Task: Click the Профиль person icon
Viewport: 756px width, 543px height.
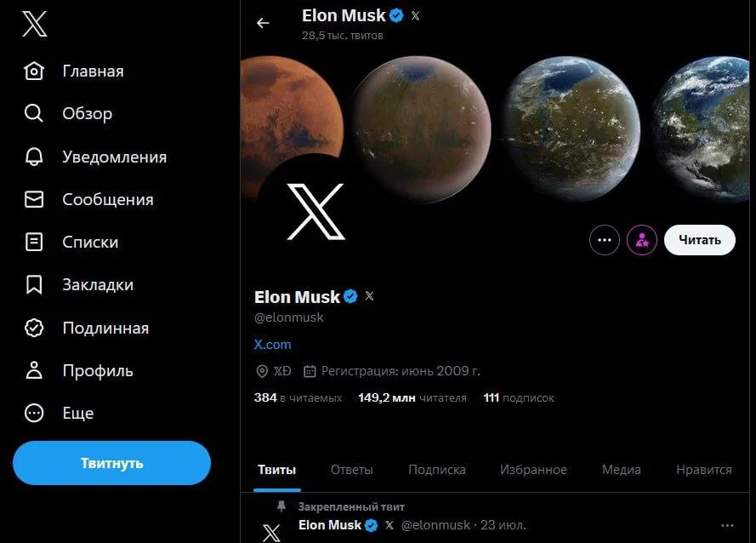Action: (x=34, y=370)
